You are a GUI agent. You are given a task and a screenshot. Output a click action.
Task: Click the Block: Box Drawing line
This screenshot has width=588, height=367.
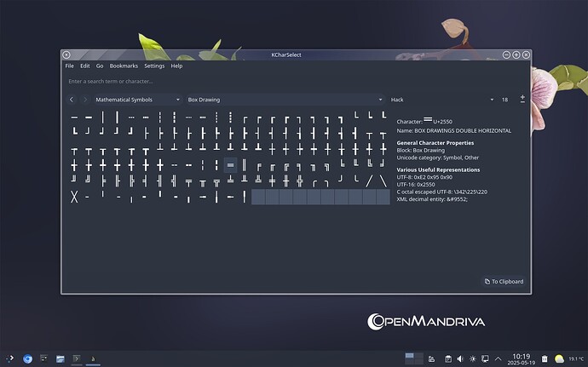pyautogui.click(x=420, y=151)
